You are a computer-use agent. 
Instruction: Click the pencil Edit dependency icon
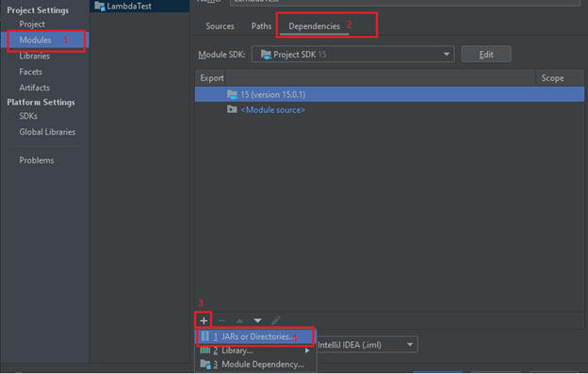click(x=275, y=320)
